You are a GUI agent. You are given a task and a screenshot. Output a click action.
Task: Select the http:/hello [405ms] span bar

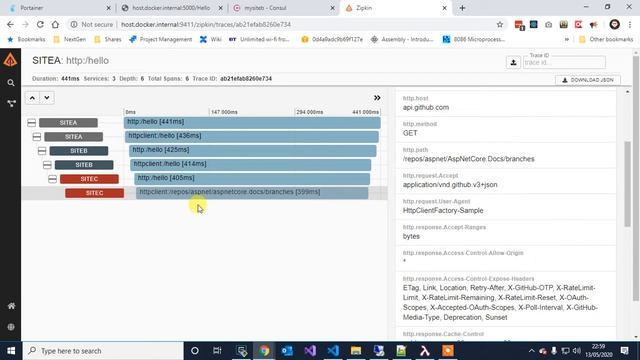252,179
